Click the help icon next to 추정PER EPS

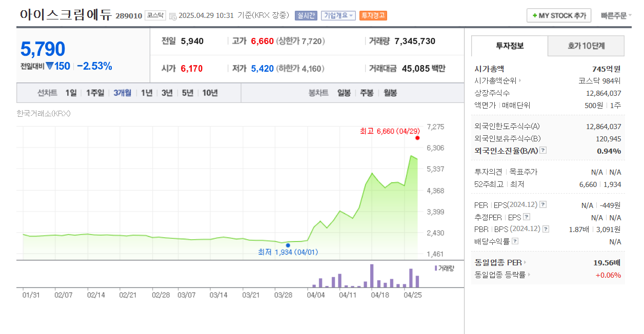[526, 217]
